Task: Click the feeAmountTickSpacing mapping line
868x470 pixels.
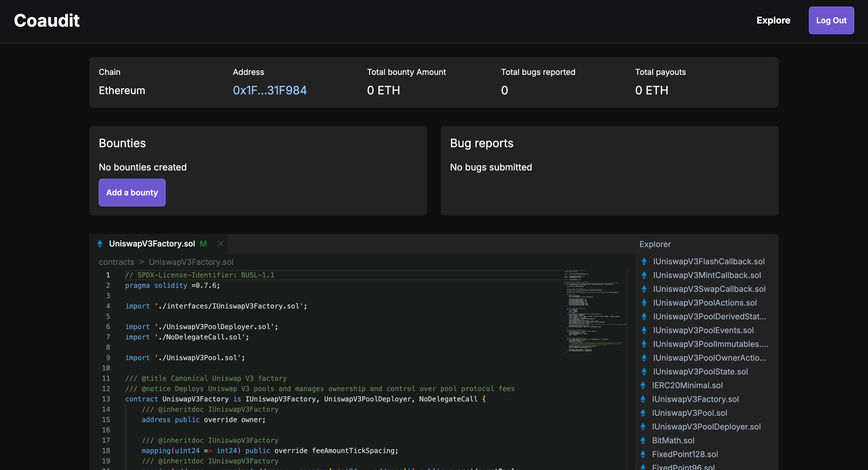Action: 270,451
